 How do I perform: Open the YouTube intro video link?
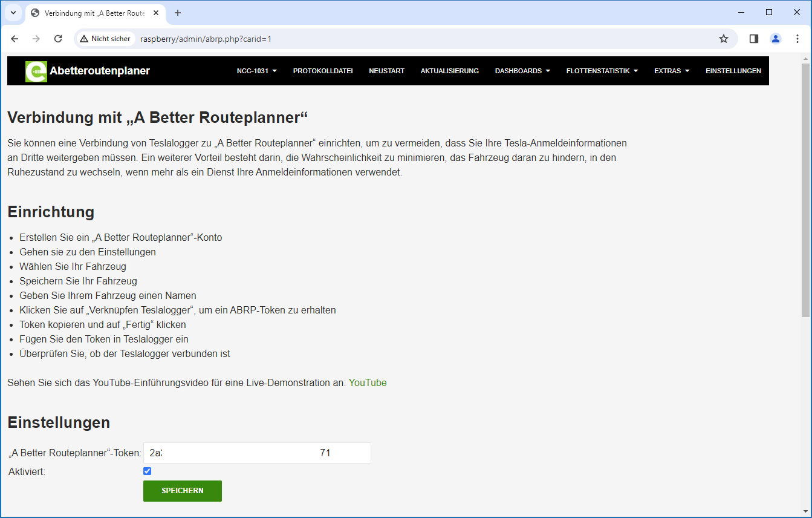[x=367, y=382]
